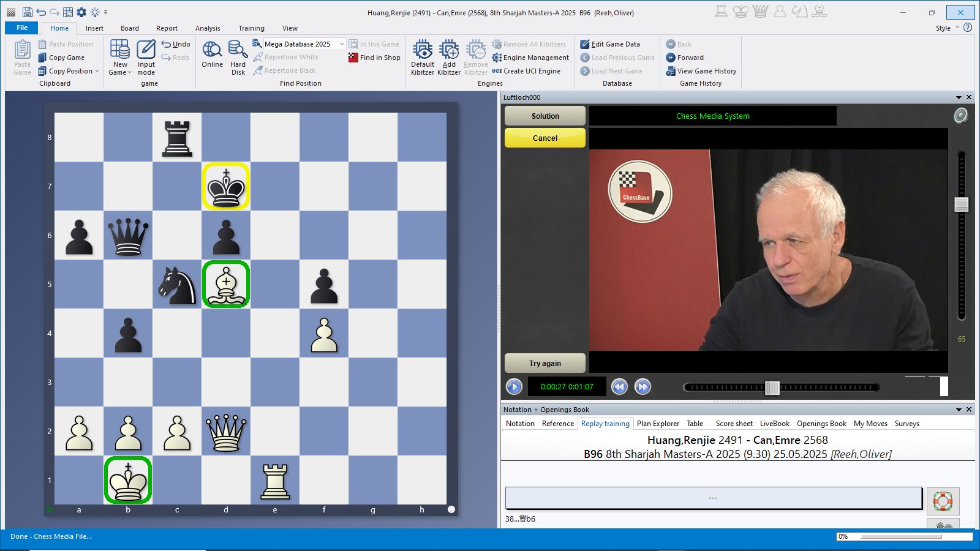Adjust the video timeline slider handle
Screen dimensions: 980x551
[x=772, y=387]
